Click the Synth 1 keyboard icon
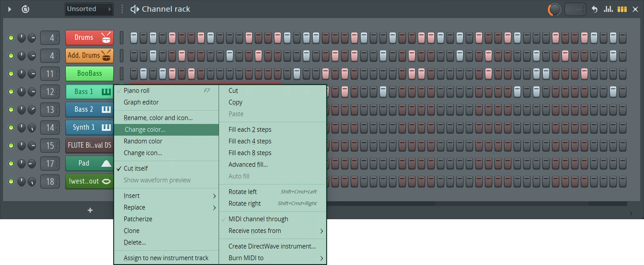The width and height of the screenshot is (644, 265). 106,128
